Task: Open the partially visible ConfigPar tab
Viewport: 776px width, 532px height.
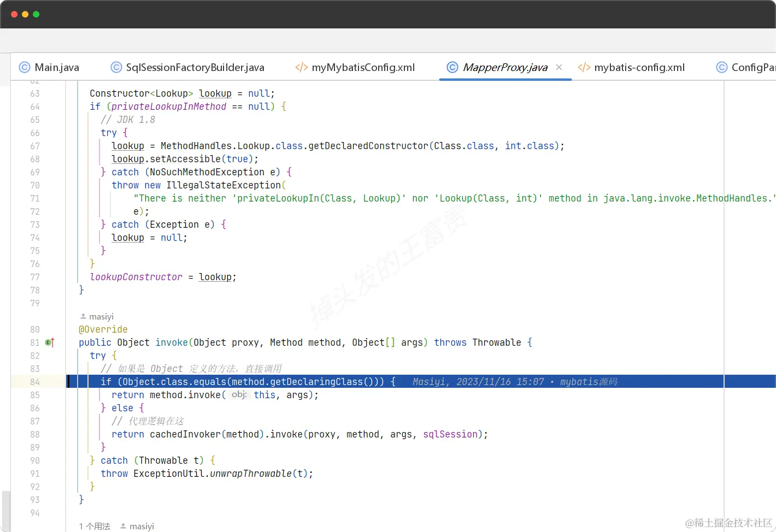Action: click(745, 67)
